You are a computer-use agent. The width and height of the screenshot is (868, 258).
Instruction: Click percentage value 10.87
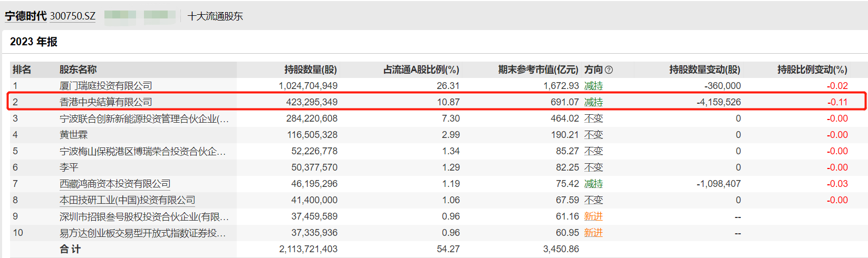[448, 102]
